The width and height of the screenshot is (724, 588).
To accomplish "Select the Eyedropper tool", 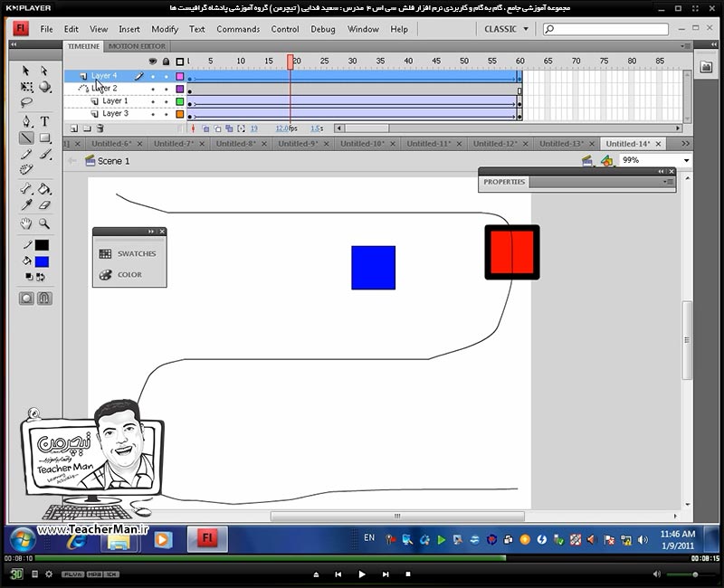I will [x=26, y=205].
